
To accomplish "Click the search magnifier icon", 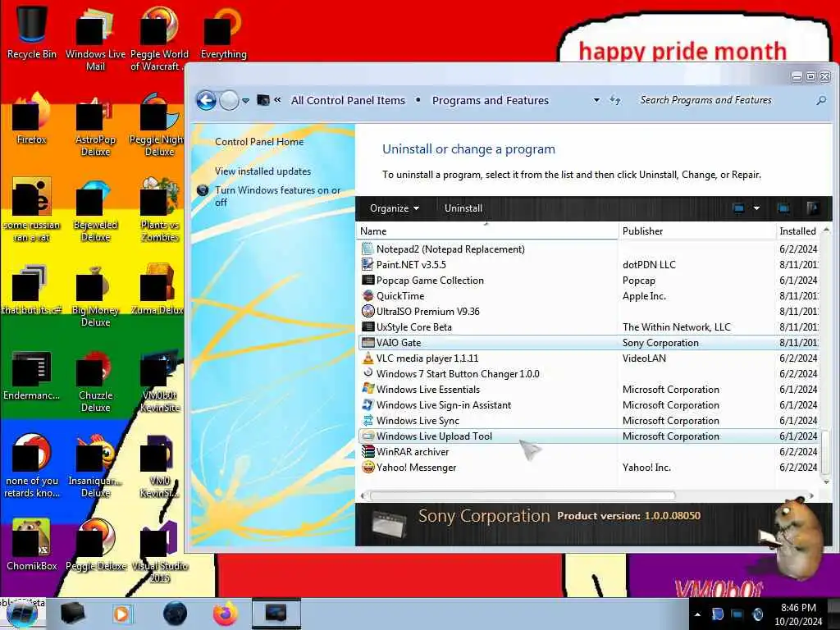I will (x=820, y=100).
